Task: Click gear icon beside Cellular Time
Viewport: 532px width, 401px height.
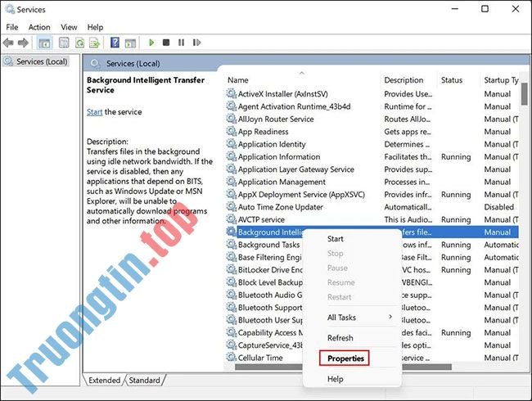Action: point(232,358)
